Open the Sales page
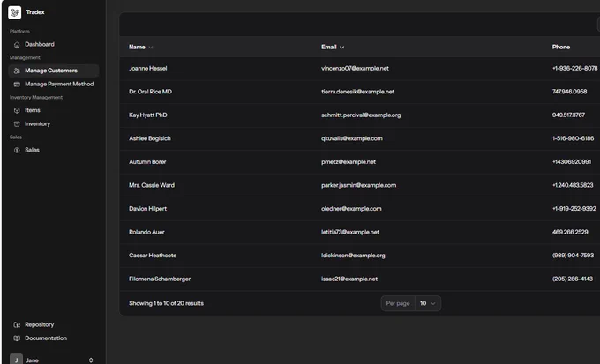 click(54, 150)
